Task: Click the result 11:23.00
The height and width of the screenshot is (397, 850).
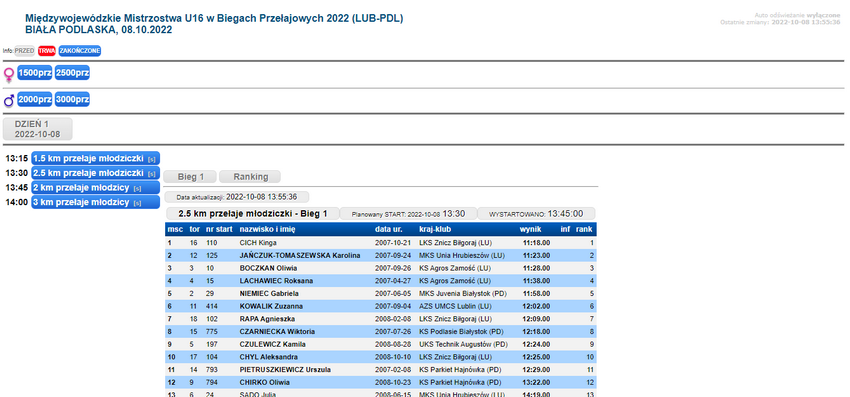Action: pos(536,255)
